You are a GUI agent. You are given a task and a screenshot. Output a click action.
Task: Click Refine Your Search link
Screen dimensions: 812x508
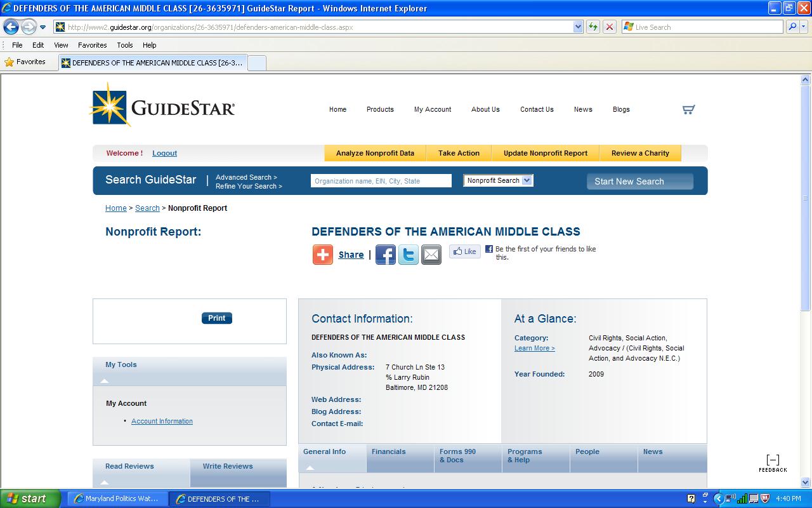click(x=249, y=186)
